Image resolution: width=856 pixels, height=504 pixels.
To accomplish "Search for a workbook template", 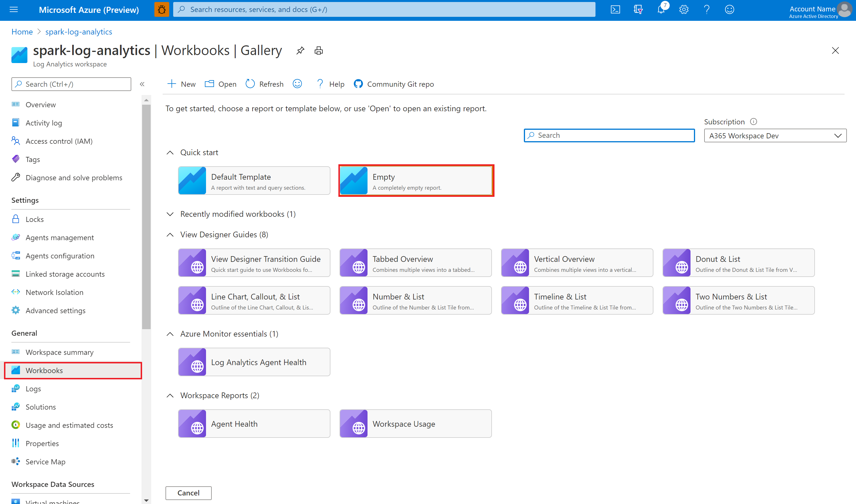I will (x=609, y=135).
